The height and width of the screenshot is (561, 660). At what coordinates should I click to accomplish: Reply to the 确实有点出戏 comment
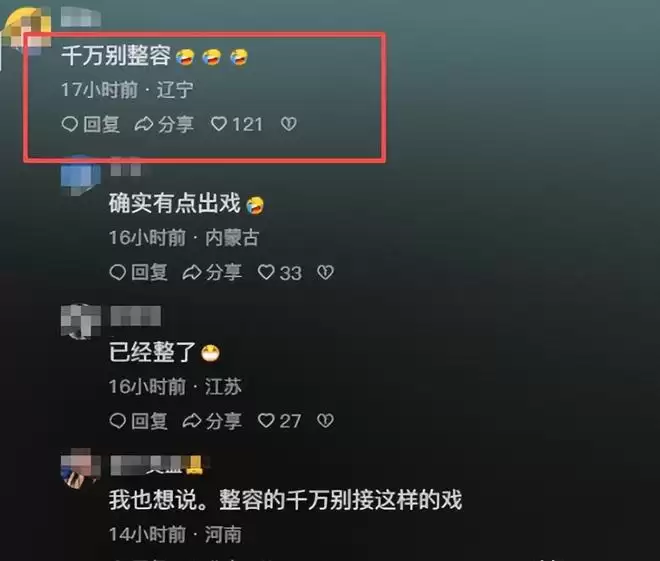[138, 272]
